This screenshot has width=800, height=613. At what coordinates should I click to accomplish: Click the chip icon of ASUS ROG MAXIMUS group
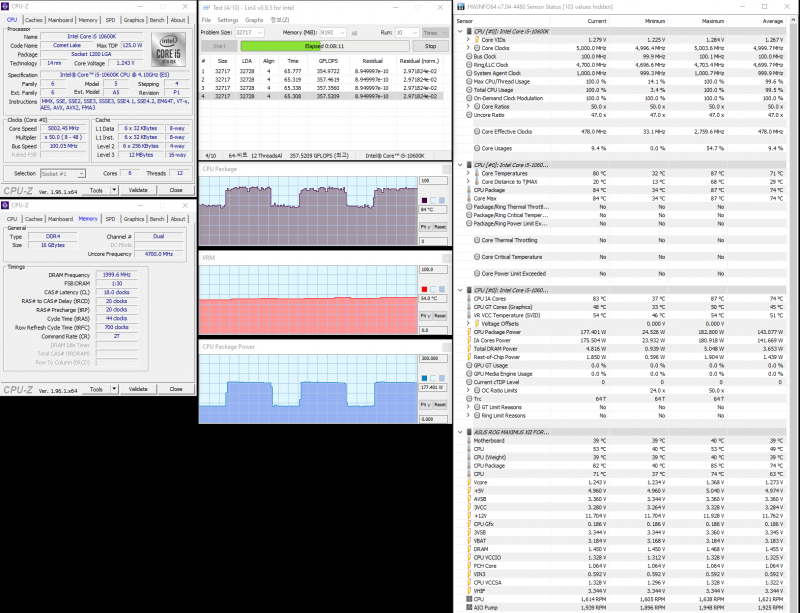click(469, 432)
